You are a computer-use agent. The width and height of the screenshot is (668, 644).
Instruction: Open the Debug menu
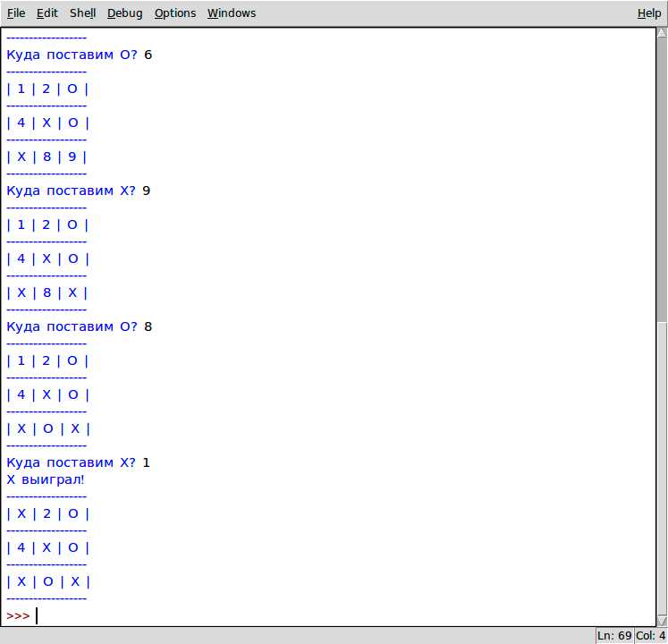125,13
